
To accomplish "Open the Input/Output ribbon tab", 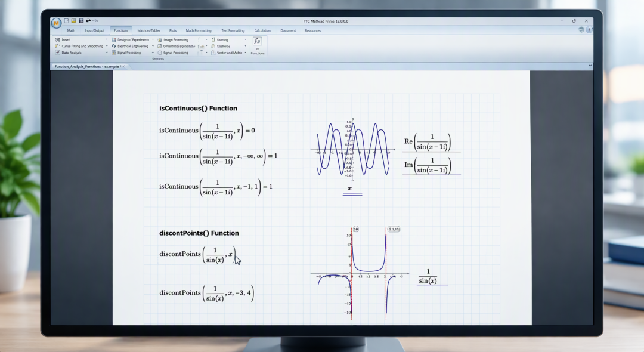I will coord(94,30).
